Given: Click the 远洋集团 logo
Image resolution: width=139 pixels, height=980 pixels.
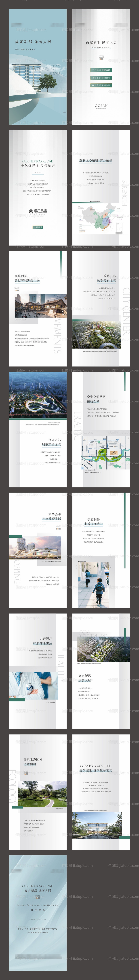Looking at the screenshot, I should coord(38,211).
